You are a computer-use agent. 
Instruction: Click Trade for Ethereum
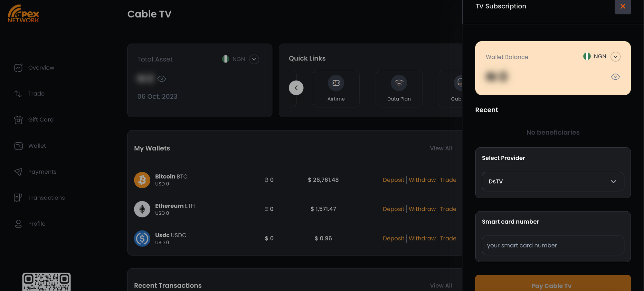[448, 209]
